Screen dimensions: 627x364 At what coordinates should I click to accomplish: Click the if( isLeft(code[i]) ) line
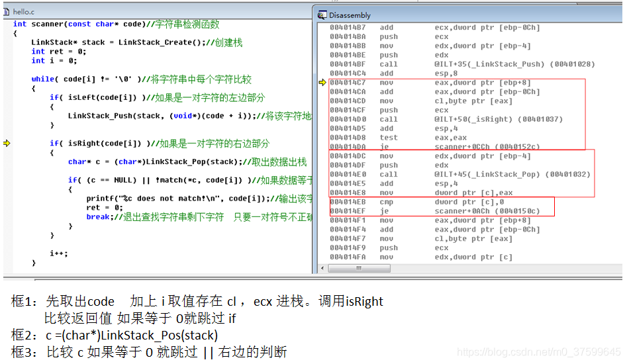(157, 97)
